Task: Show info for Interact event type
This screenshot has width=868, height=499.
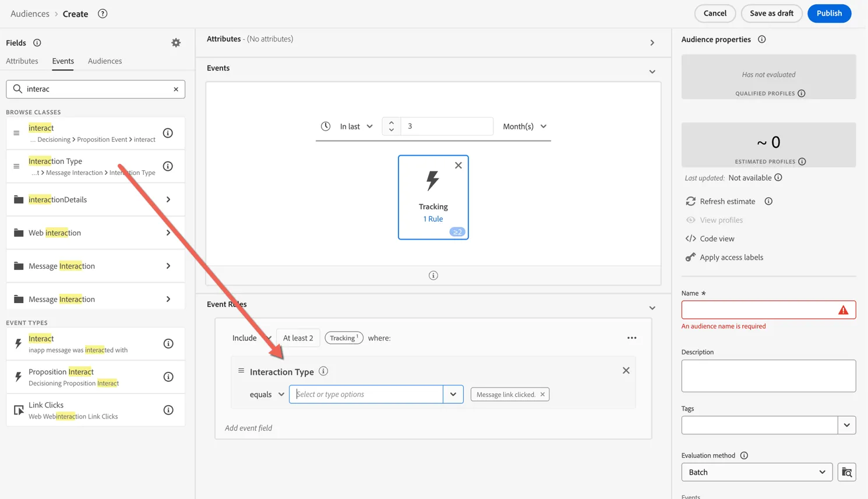Action: pyautogui.click(x=168, y=343)
